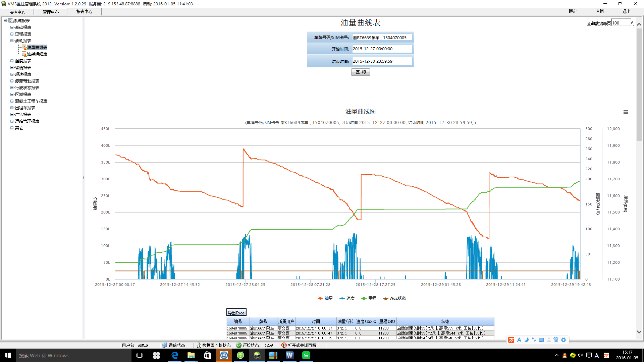Open Task View on the taskbar

(140, 355)
